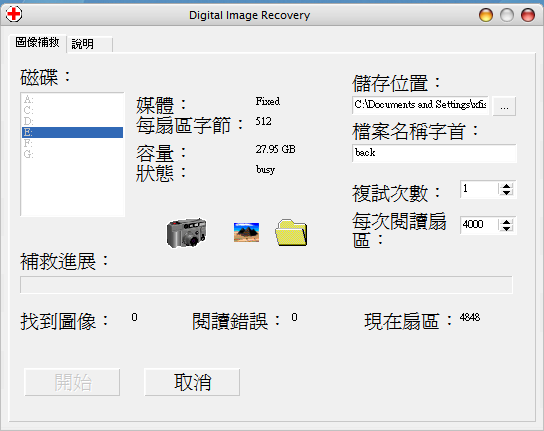544x431 pixels.
Task: Select drive C: in the disk list
Action: tap(72, 111)
